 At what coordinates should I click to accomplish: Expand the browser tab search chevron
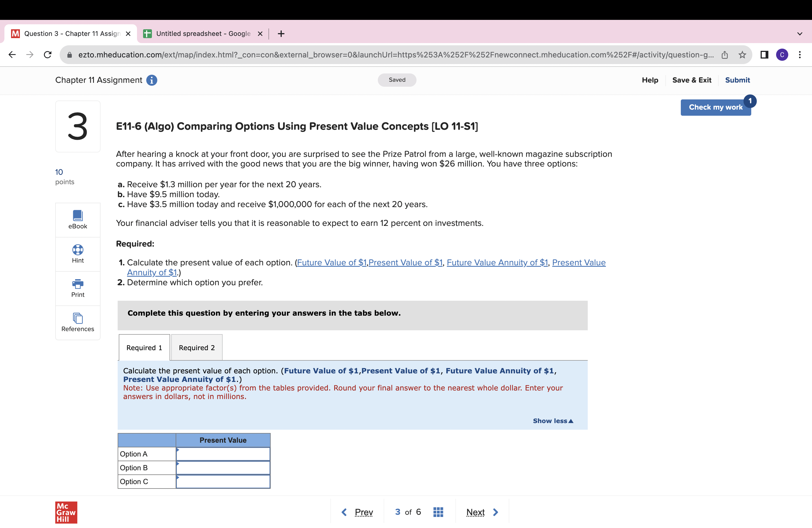pos(799,34)
